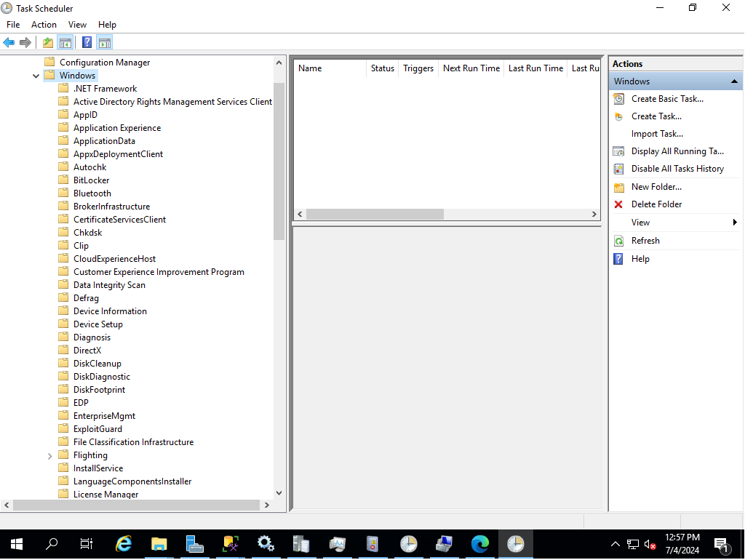Open the Settings gear app on taskbar
Screen dimensions: 745x560
[x=266, y=544]
